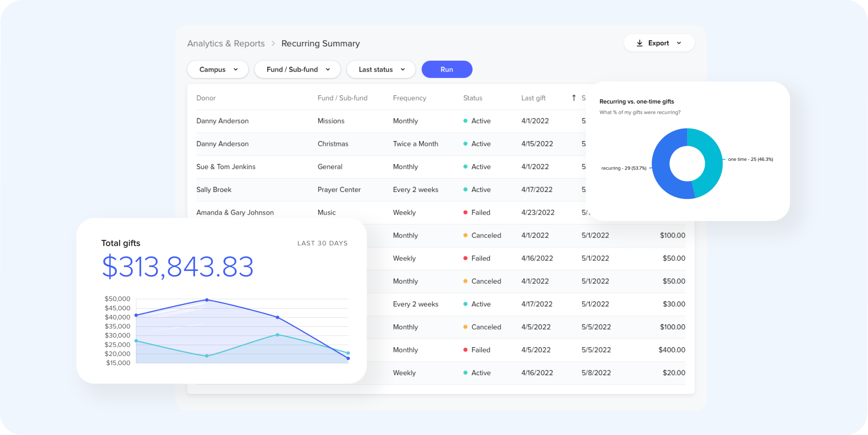Click the peak data point on dark blue line
Viewport: 868px width, 435px height.
(x=207, y=300)
